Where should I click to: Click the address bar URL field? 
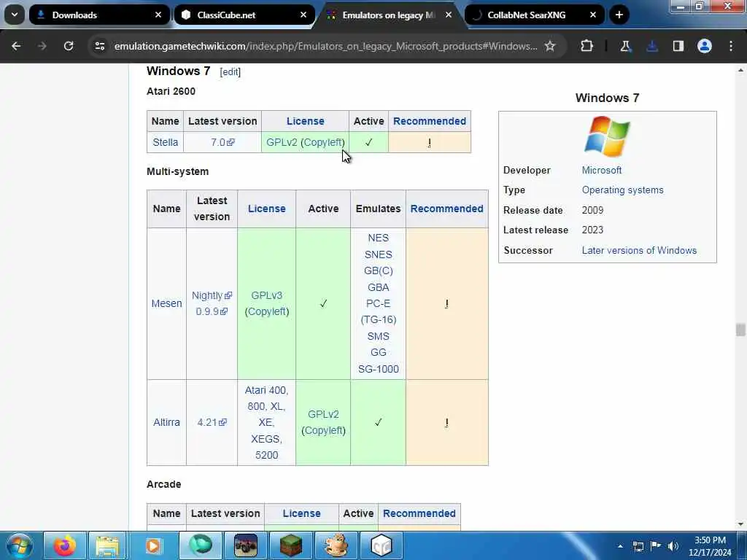coord(326,46)
